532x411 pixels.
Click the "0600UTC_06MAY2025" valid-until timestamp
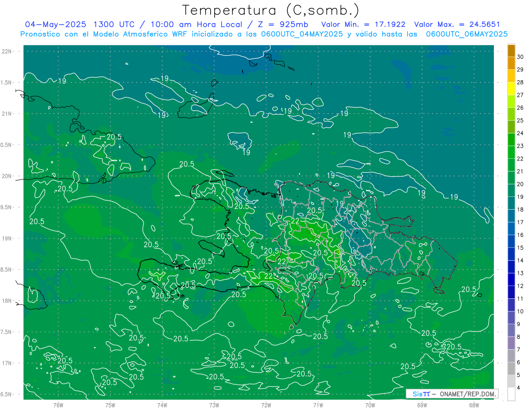click(x=467, y=34)
